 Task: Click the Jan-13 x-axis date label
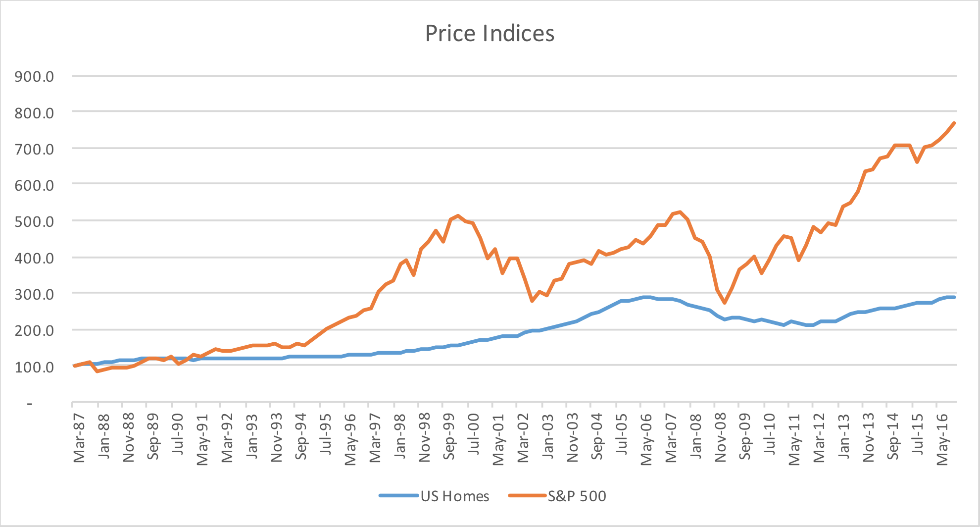pyautogui.click(x=844, y=436)
